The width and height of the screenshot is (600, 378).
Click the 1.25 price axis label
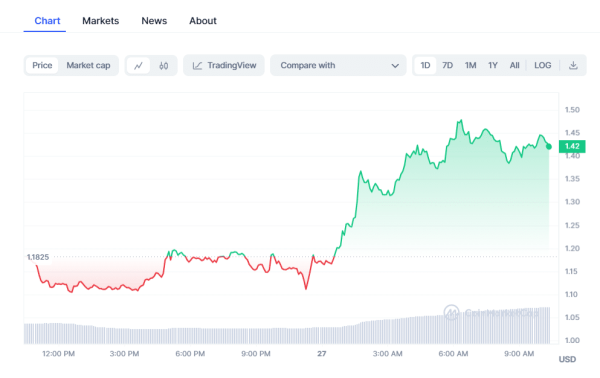pos(572,225)
